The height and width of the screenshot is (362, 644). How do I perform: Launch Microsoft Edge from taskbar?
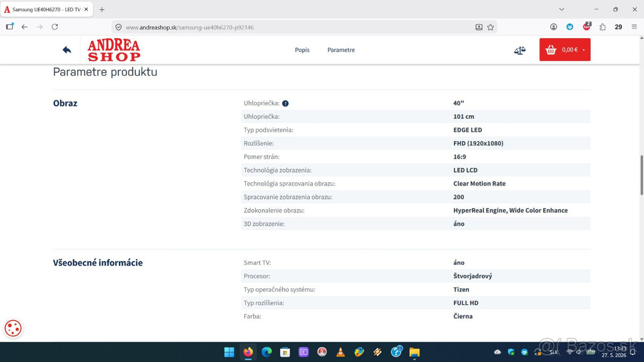pyautogui.click(x=267, y=352)
